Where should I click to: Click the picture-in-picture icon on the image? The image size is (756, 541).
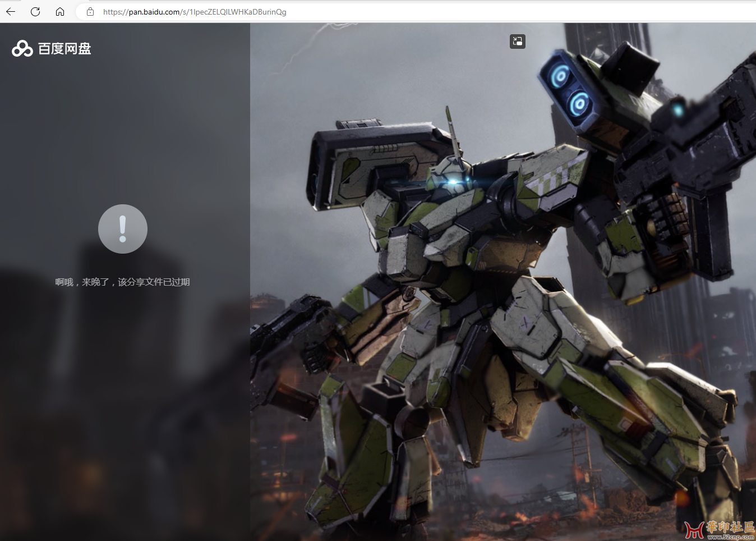coord(517,41)
